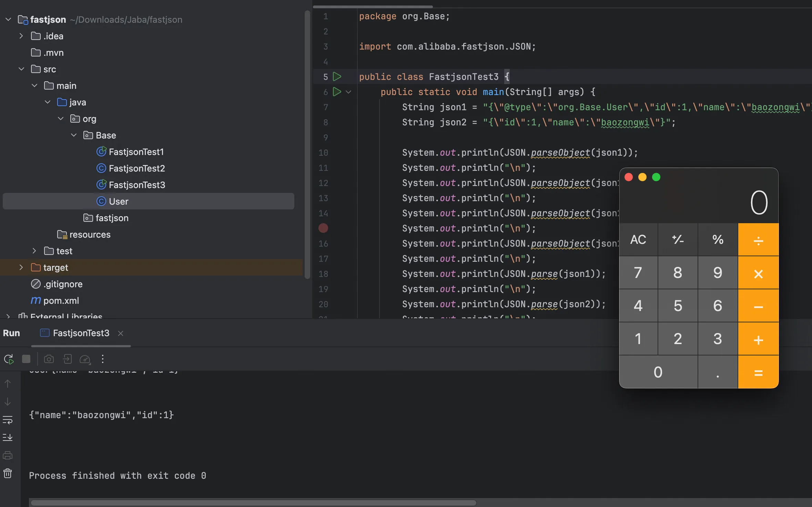Open pom.xml file in project tree
Image resolution: width=812 pixels, height=507 pixels.
click(61, 300)
